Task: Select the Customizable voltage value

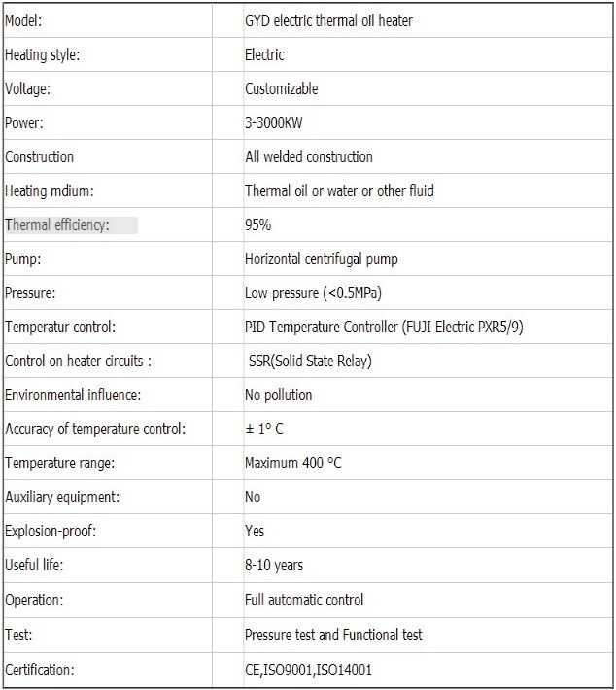Action: pos(281,88)
